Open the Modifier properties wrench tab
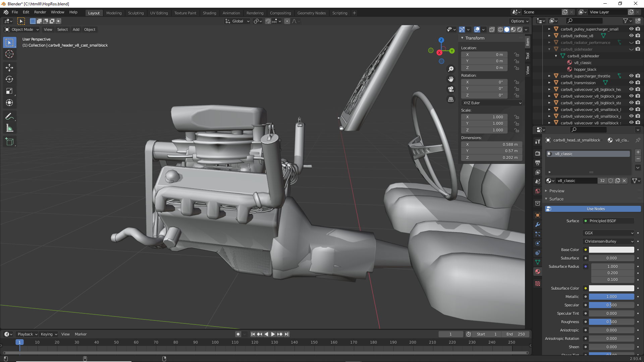This screenshot has height=362, width=644. click(538, 225)
